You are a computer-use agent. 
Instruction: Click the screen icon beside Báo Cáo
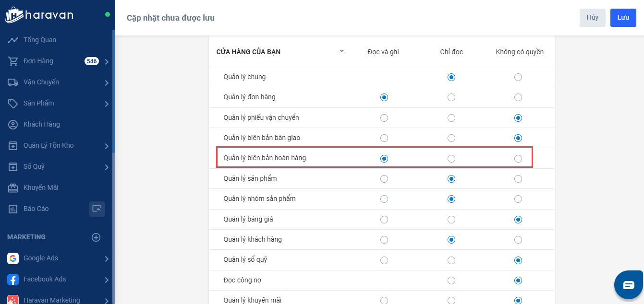coord(97,209)
